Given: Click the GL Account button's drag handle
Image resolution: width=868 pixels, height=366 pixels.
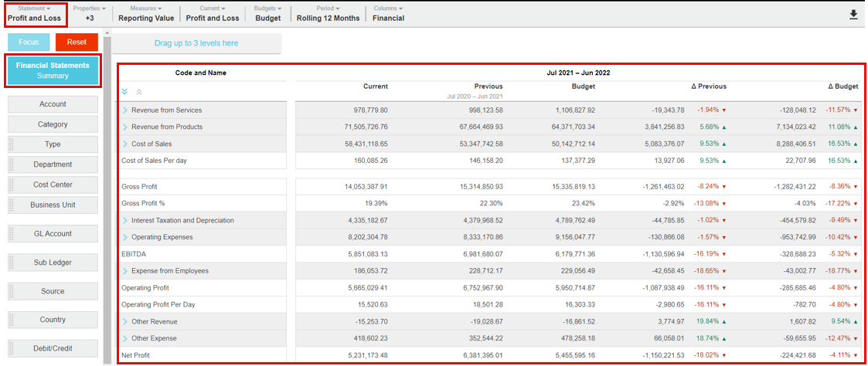Looking at the screenshot, I should coord(12,233).
